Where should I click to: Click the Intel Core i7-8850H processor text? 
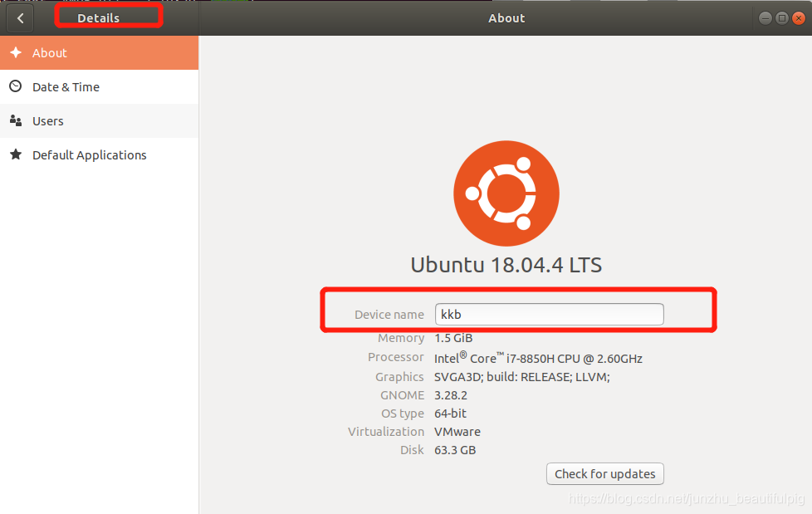(538, 358)
